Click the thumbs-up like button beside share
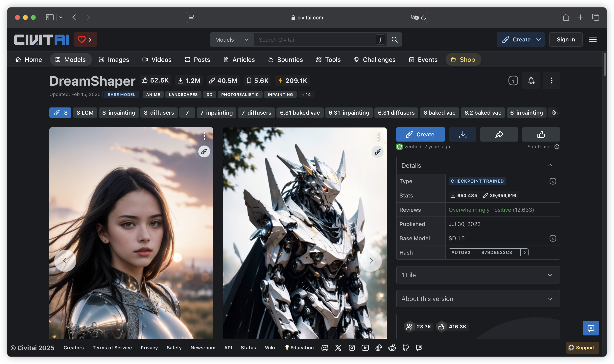Image resolution: width=614 pixels, height=364 pixels. [x=541, y=134]
